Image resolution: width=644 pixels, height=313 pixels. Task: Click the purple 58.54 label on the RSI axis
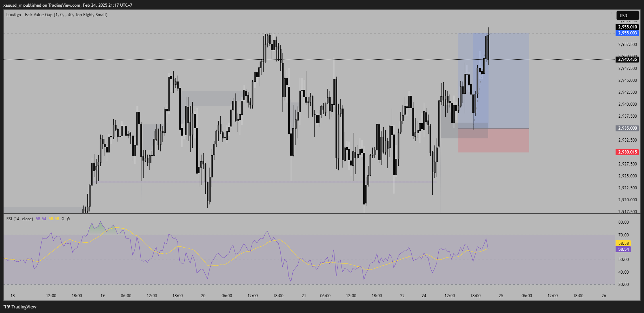click(623, 249)
